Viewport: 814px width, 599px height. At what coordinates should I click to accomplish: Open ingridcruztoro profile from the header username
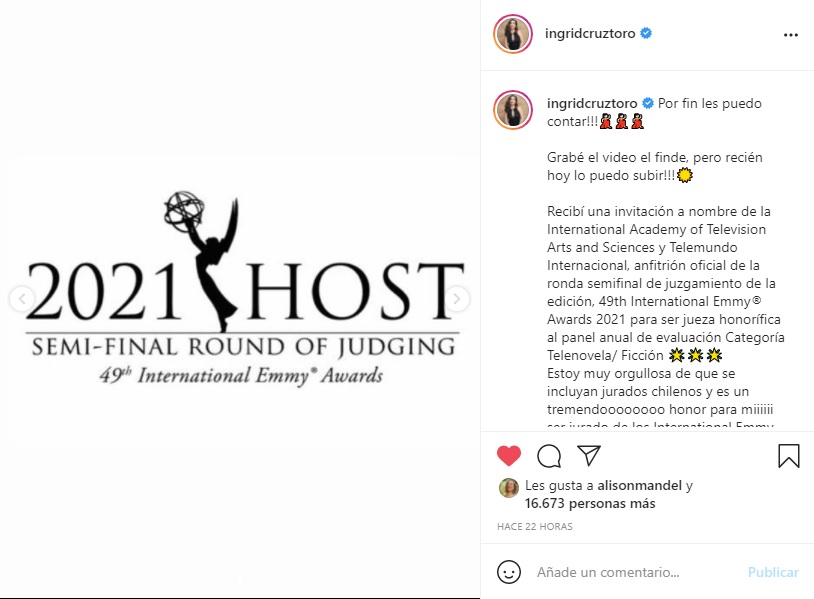pyautogui.click(x=590, y=33)
